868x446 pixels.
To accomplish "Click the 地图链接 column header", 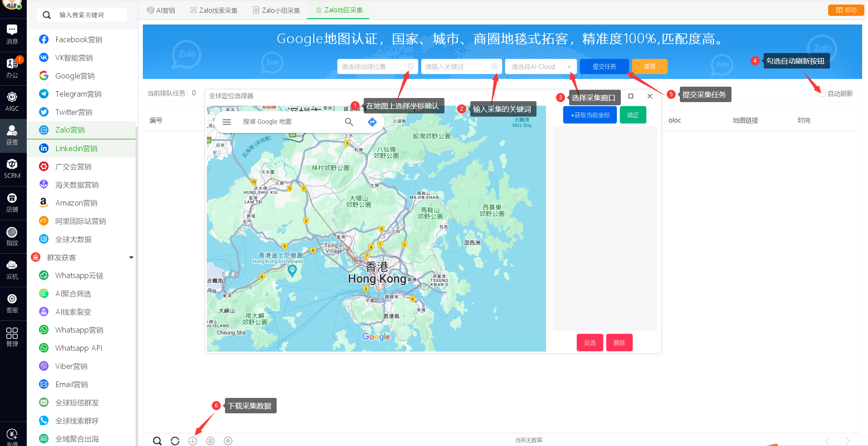I will click(x=746, y=120).
